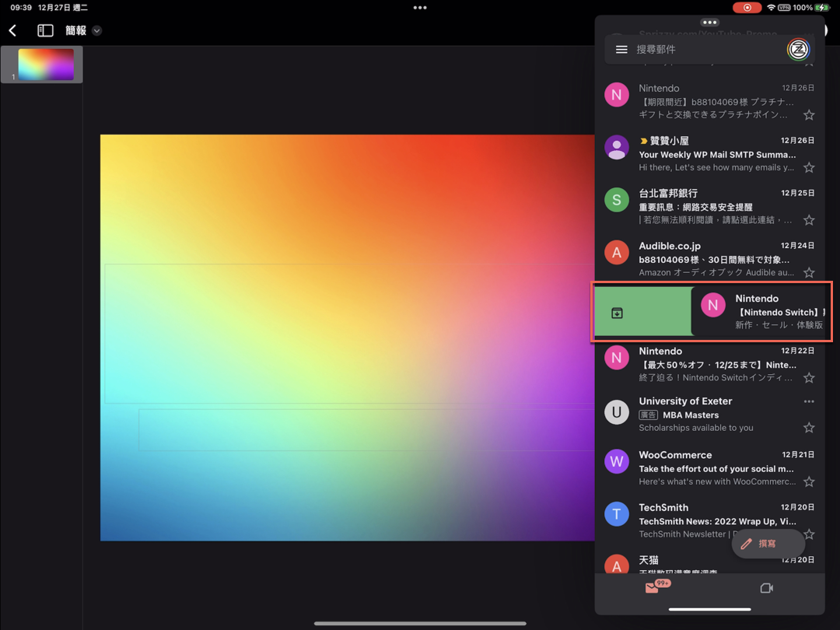Select WooCommerce W avatar
This screenshot has height=630, width=840.
click(x=617, y=461)
